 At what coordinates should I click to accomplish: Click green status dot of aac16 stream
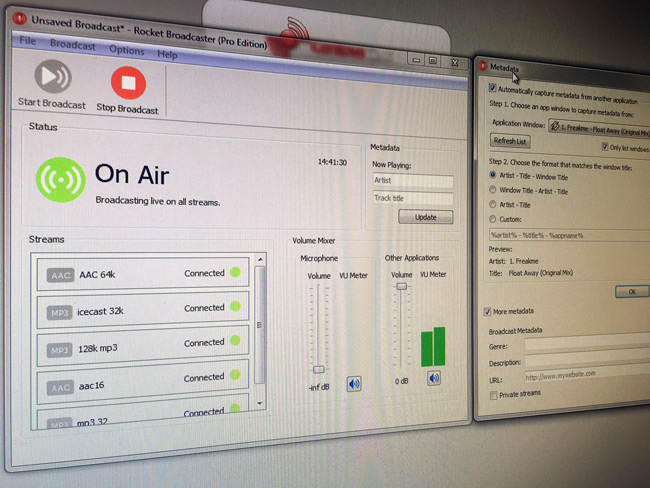click(x=235, y=374)
